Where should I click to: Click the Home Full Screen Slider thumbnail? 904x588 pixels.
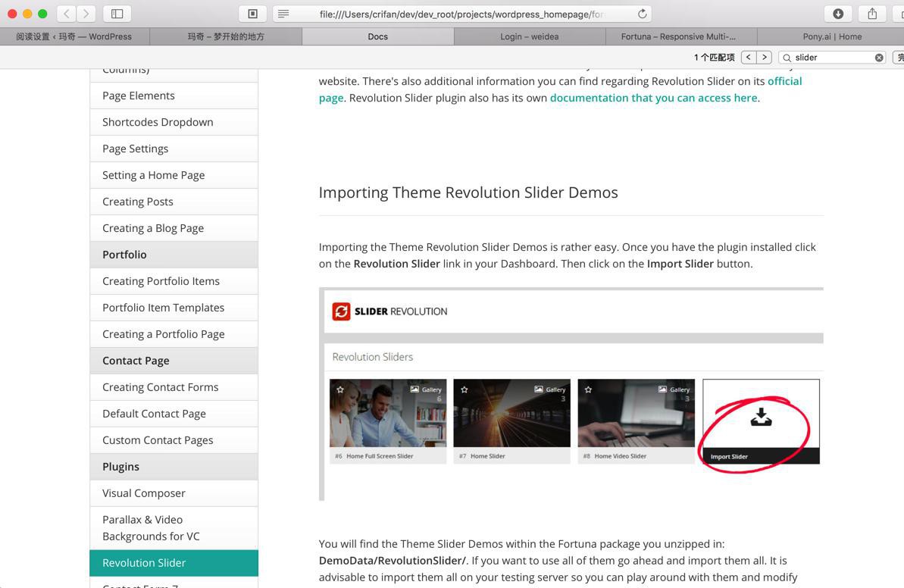tap(387, 413)
